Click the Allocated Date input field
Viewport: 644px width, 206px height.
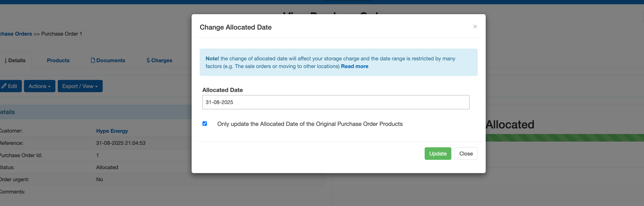pos(336,102)
